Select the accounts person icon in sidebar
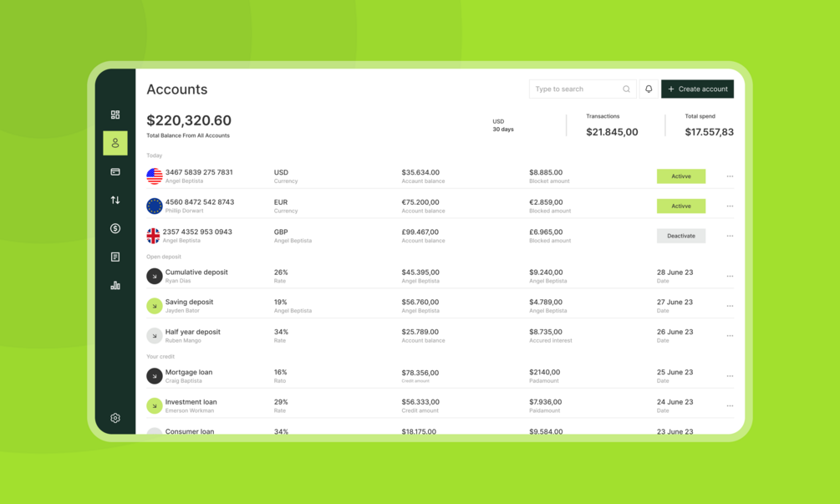Screen dimensions: 840x504 [x=115, y=143]
